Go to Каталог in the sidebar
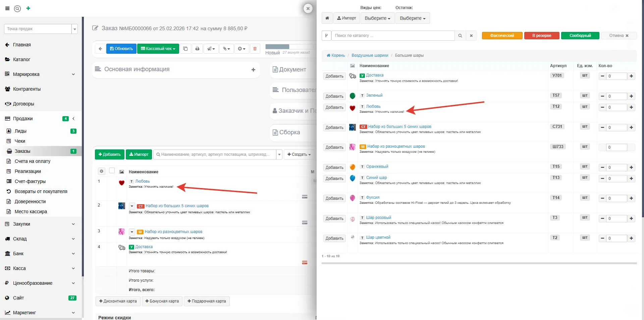 [x=21, y=59]
